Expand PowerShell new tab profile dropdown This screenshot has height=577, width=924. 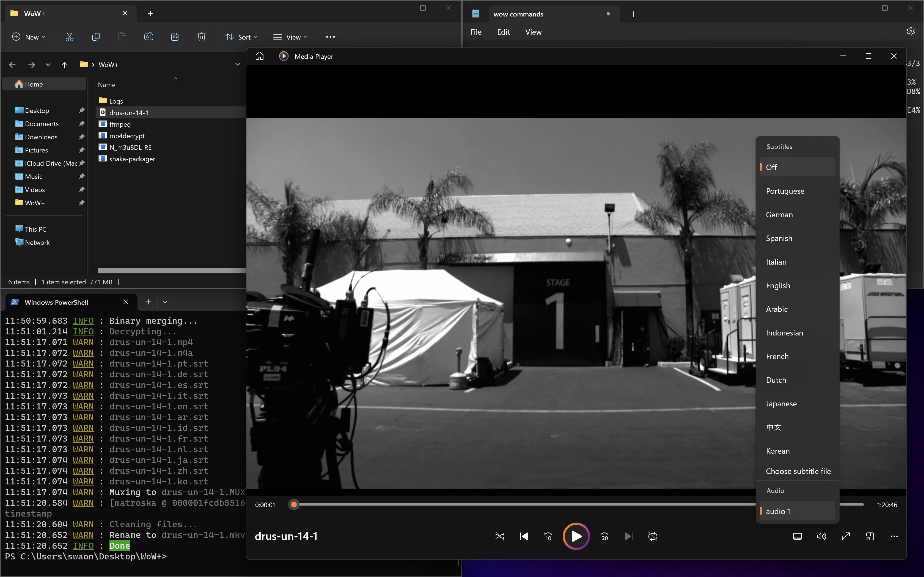pyautogui.click(x=165, y=302)
